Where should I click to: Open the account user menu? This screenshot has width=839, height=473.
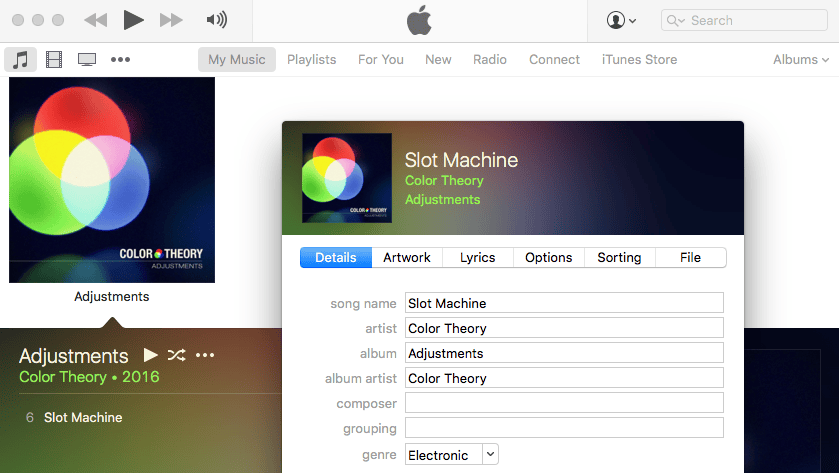[621, 20]
